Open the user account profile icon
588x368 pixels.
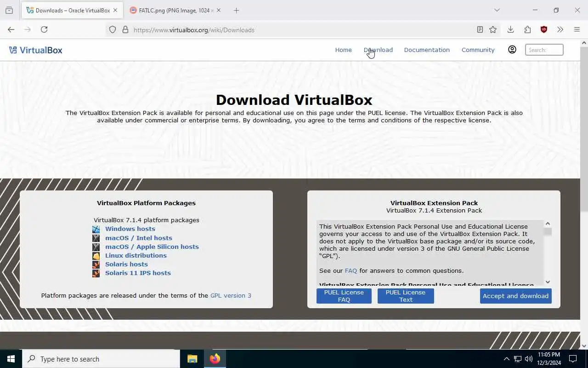(512, 50)
